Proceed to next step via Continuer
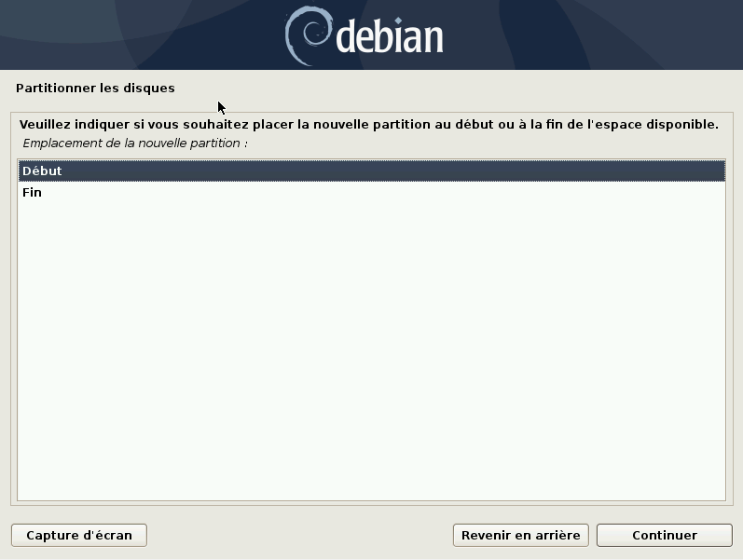 (x=665, y=536)
